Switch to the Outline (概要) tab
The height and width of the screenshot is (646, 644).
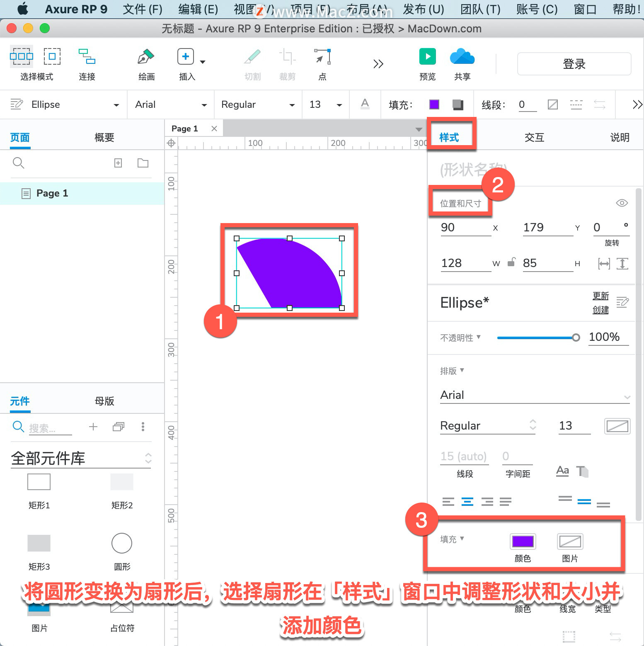pyautogui.click(x=104, y=138)
